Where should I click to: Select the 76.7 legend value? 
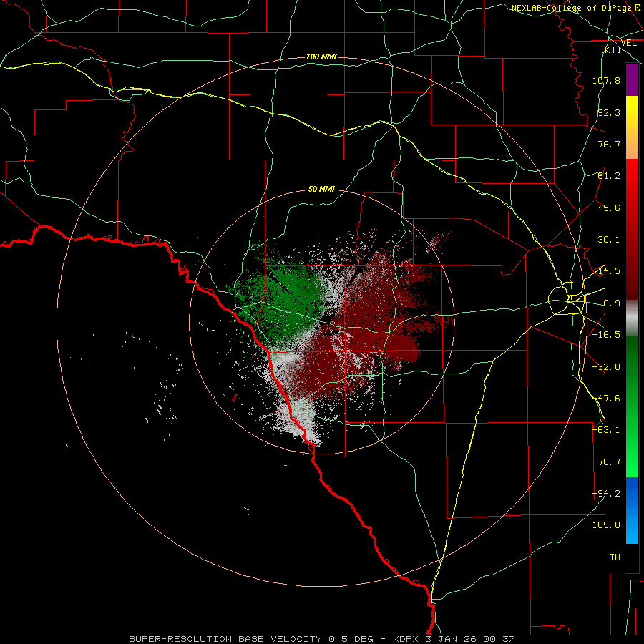pyautogui.click(x=609, y=144)
